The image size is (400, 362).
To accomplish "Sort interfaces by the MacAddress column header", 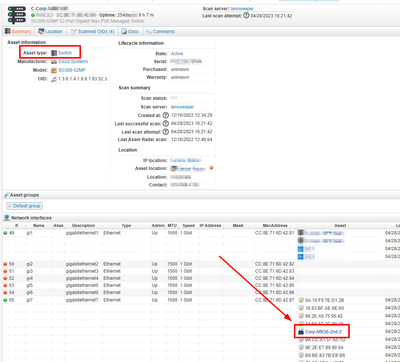I will (275, 226).
